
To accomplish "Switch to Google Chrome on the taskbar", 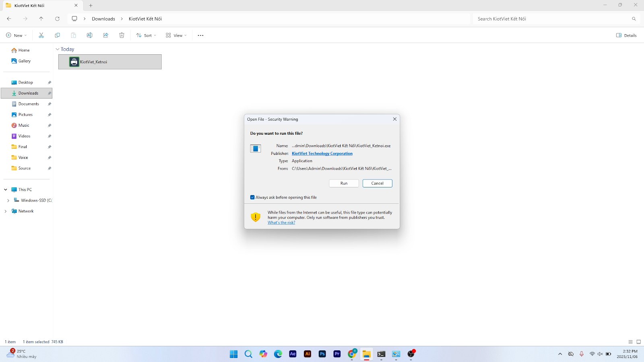I will tap(352, 354).
